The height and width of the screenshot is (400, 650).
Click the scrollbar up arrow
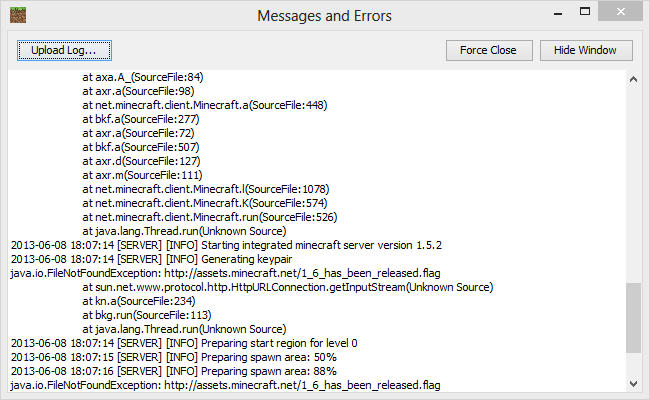633,79
